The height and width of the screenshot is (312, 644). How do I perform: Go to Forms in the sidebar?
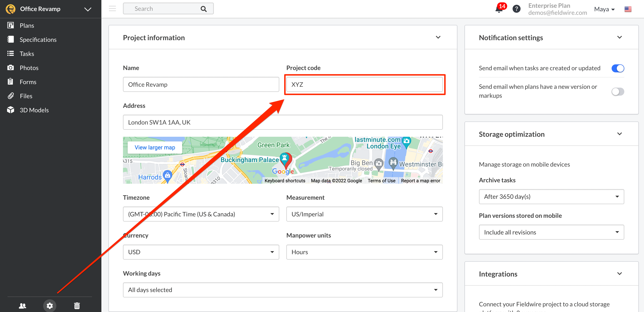click(x=28, y=82)
